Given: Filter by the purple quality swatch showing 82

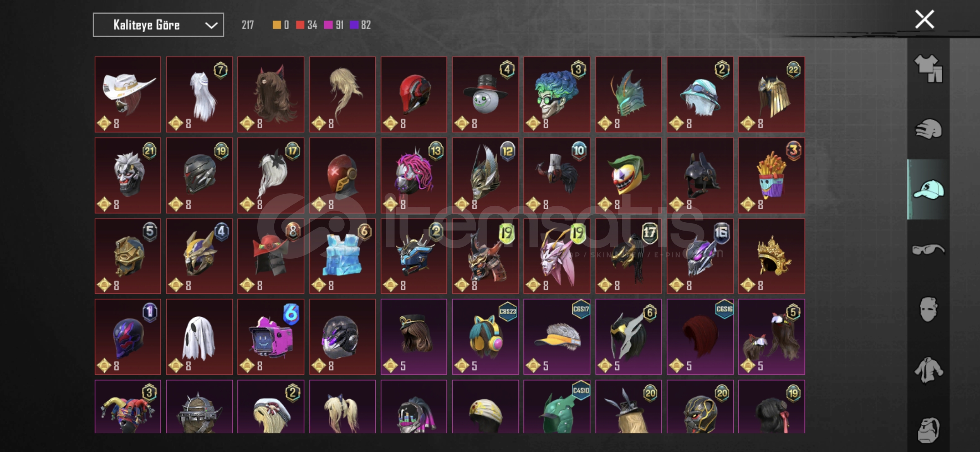Looking at the screenshot, I should click(360, 25).
